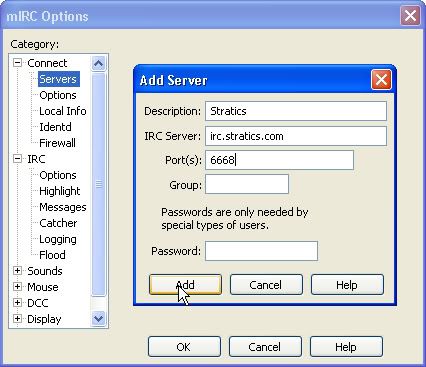Open the Firewall settings
426x367 pixels.
pos(57,143)
